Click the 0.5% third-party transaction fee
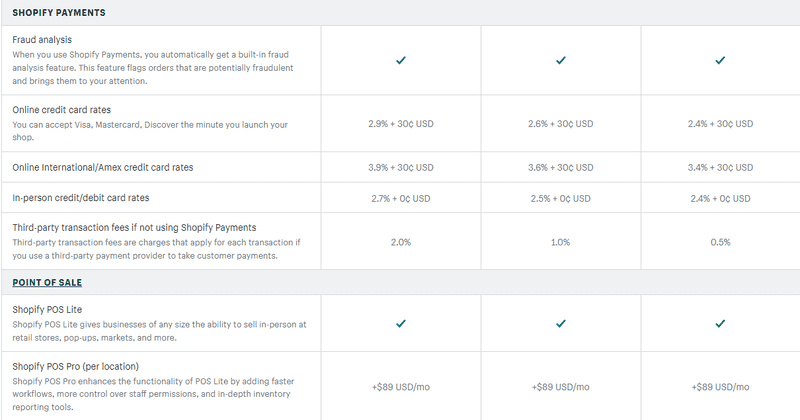The height and width of the screenshot is (420, 800). [x=720, y=242]
